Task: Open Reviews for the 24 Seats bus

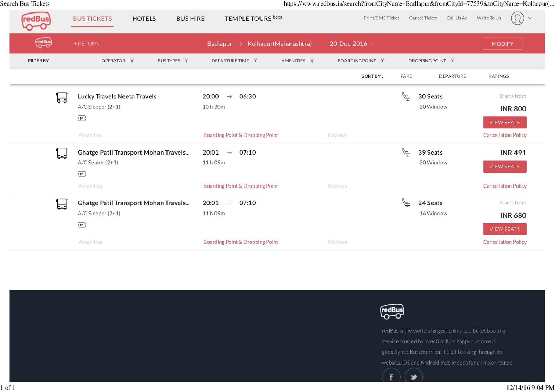Action: point(338,242)
